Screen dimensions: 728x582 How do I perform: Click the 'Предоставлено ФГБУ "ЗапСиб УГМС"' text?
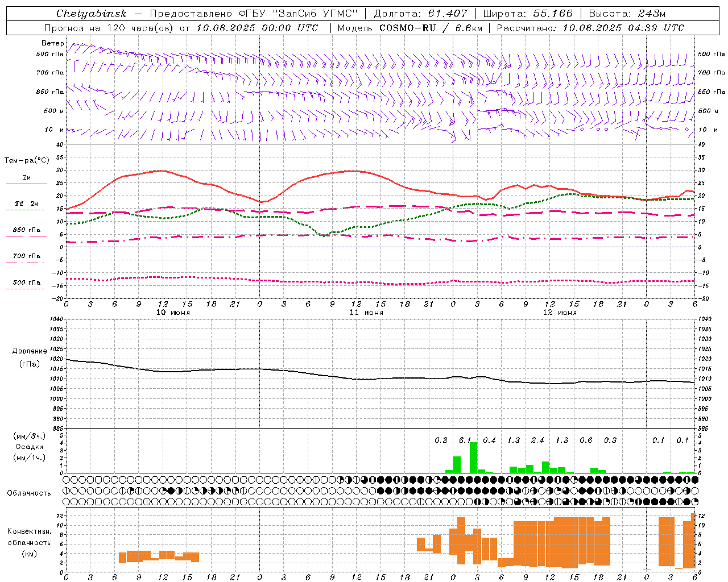[254, 14]
